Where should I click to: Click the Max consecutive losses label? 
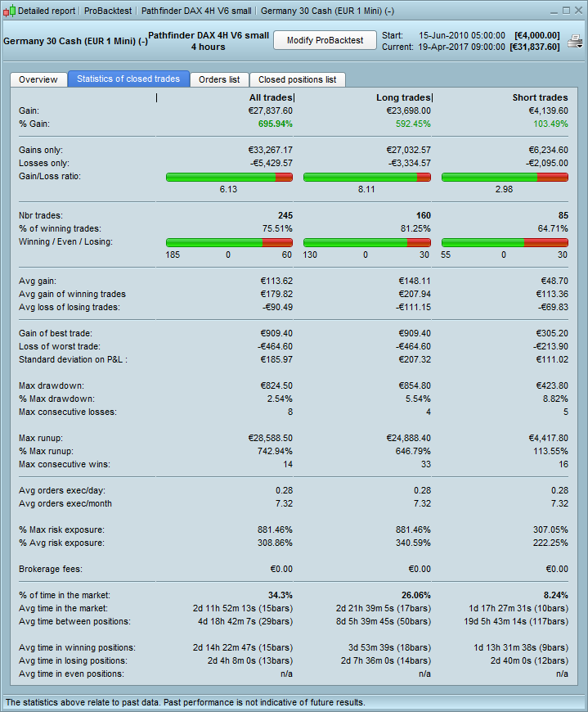pos(68,412)
